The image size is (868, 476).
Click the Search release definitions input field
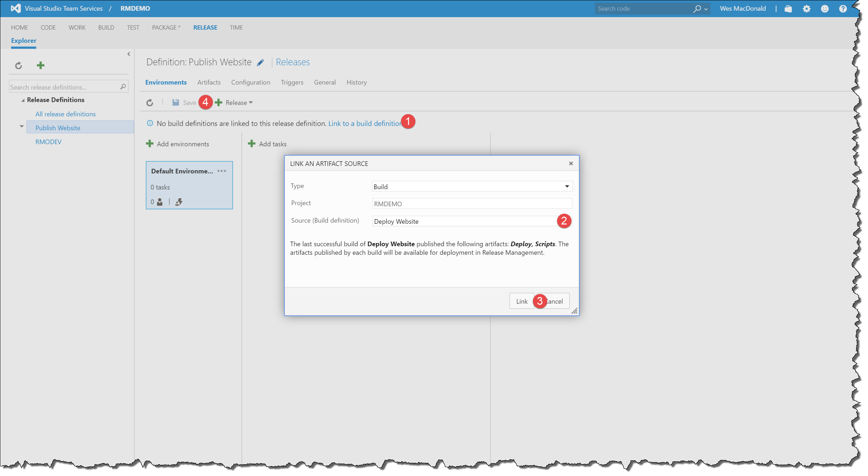64,87
